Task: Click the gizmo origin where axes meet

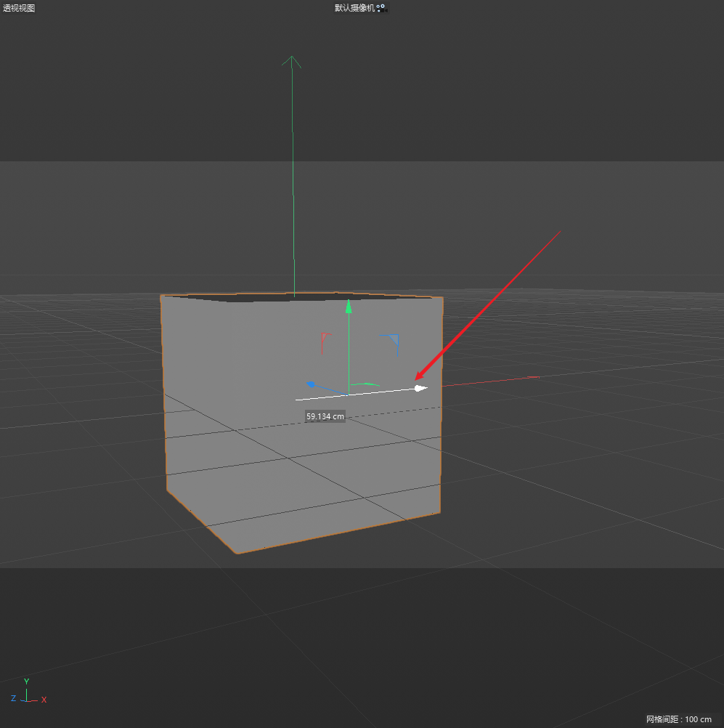Action: coord(349,394)
